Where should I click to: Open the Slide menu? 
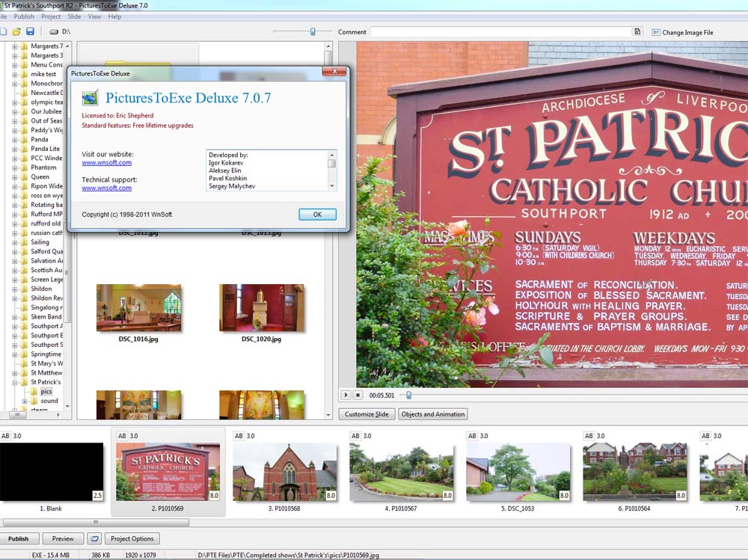coord(74,16)
